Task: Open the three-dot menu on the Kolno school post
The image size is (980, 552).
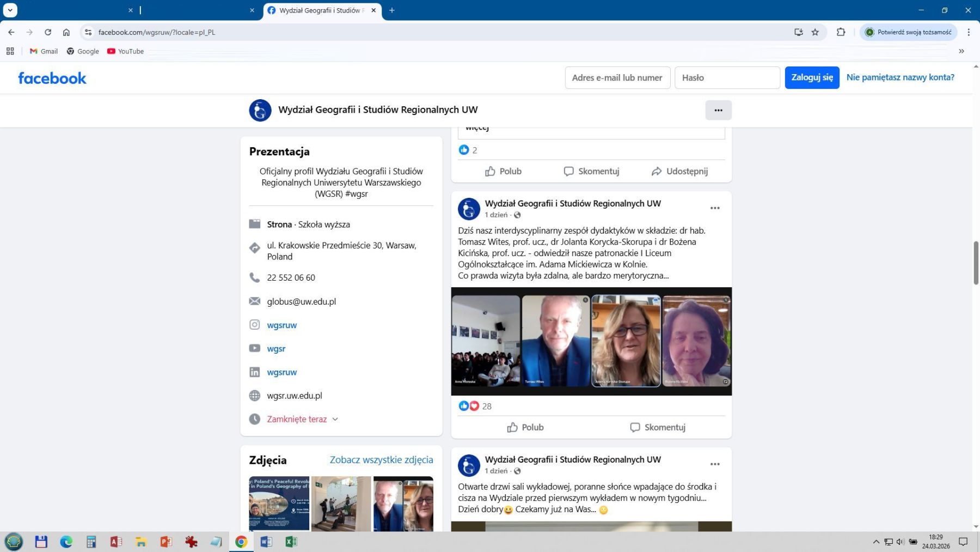Action: (x=714, y=208)
